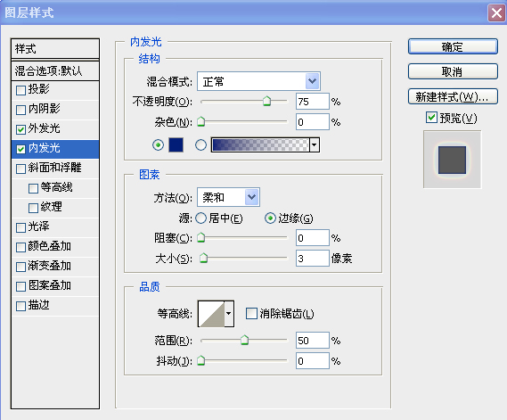Expand the contour picker dropdown arrow

tap(229, 314)
